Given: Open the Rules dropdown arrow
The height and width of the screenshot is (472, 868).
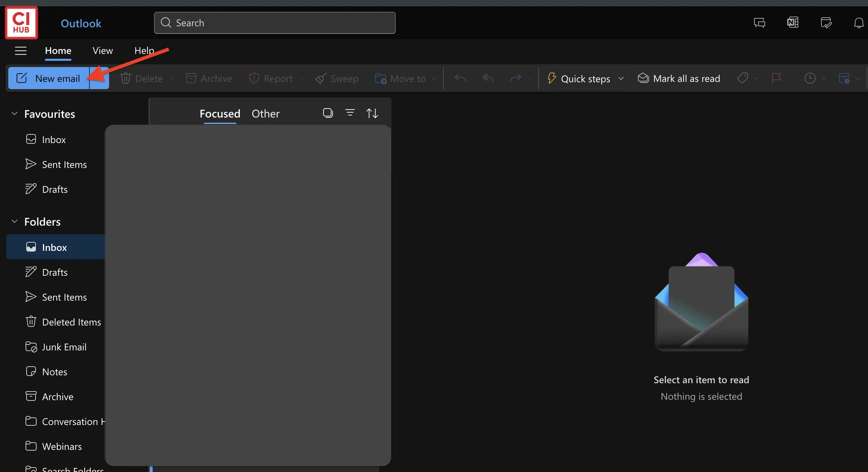Looking at the screenshot, I should pyautogui.click(x=858, y=78).
